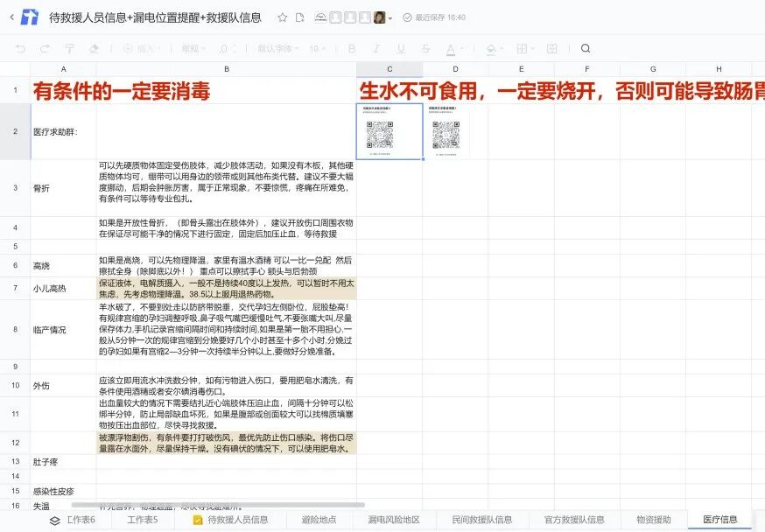Image resolution: width=765 pixels, height=532 pixels.
Task: Open search with the magnifier icon
Action: tap(586, 48)
